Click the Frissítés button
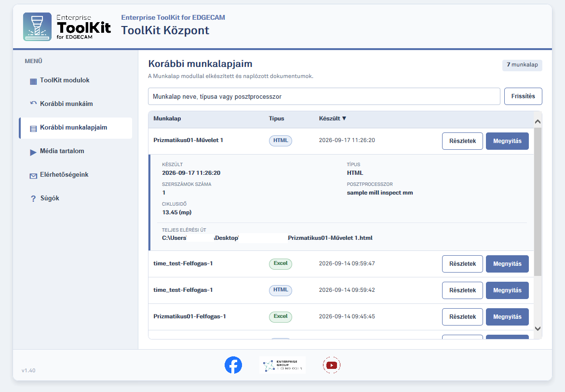The width and height of the screenshot is (565, 392). [523, 96]
